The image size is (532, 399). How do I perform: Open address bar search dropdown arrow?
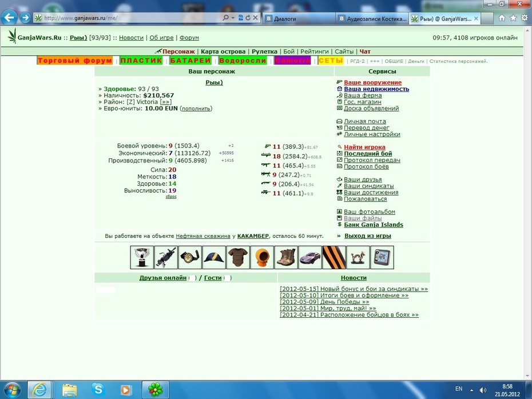[233, 18]
